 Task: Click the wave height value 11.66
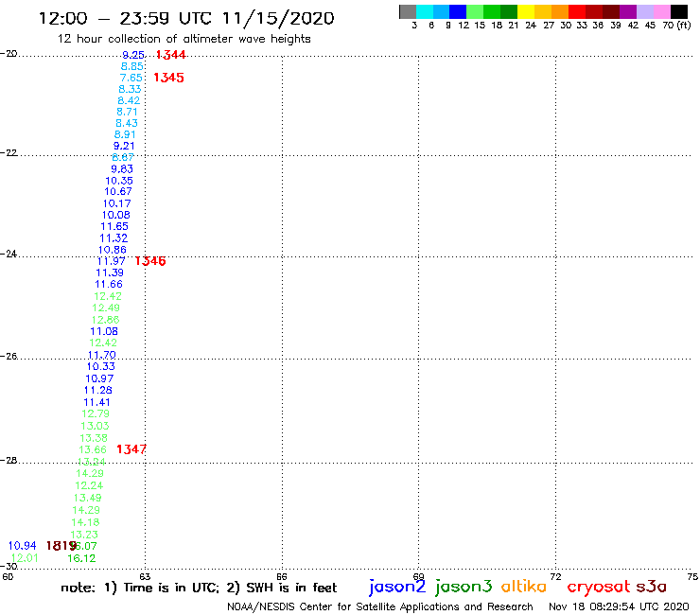109,285
